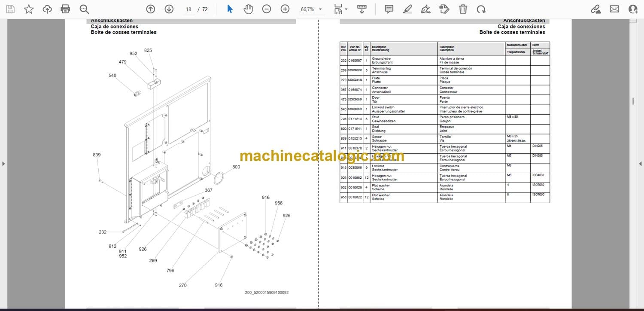Expand the right tools pane arrow
644x311 pixels.
[x=640, y=164]
